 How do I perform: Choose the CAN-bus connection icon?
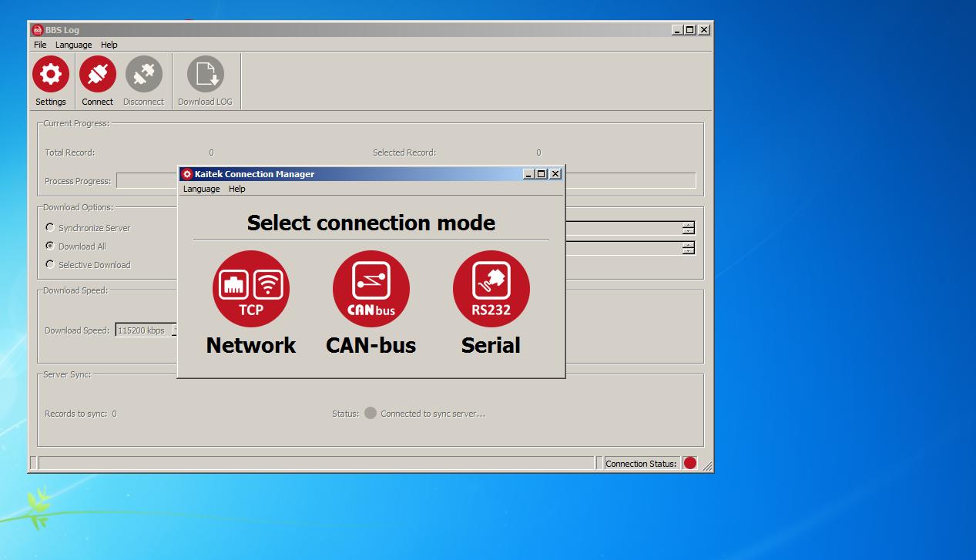pyautogui.click(x=371, y=288)
